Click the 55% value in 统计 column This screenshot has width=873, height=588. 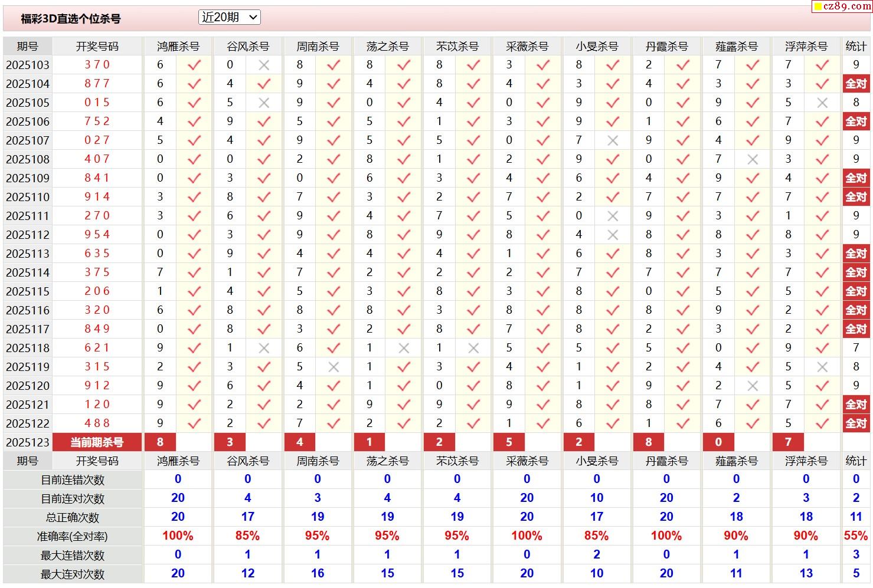(856, 536)
